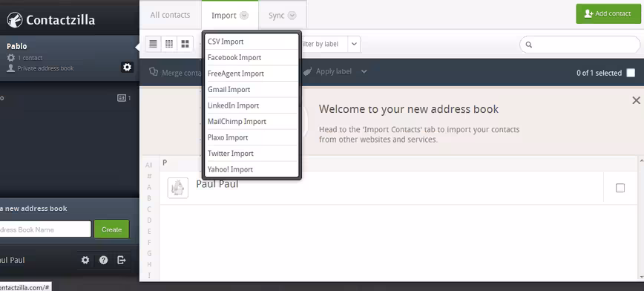The image size is (644, 291).
Task: Choose Yahoo! Import from menu
Action: [252, 169]
